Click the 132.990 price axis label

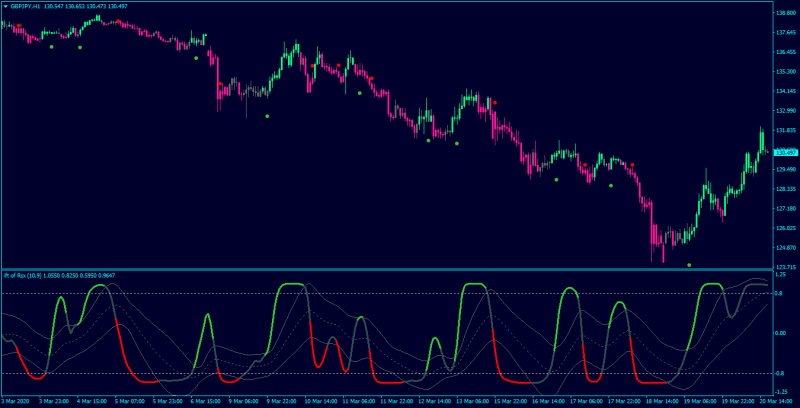coord(786,111)
